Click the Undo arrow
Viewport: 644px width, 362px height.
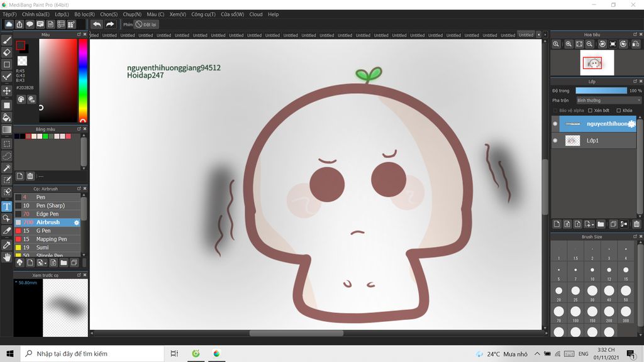(x=97, y=25)
